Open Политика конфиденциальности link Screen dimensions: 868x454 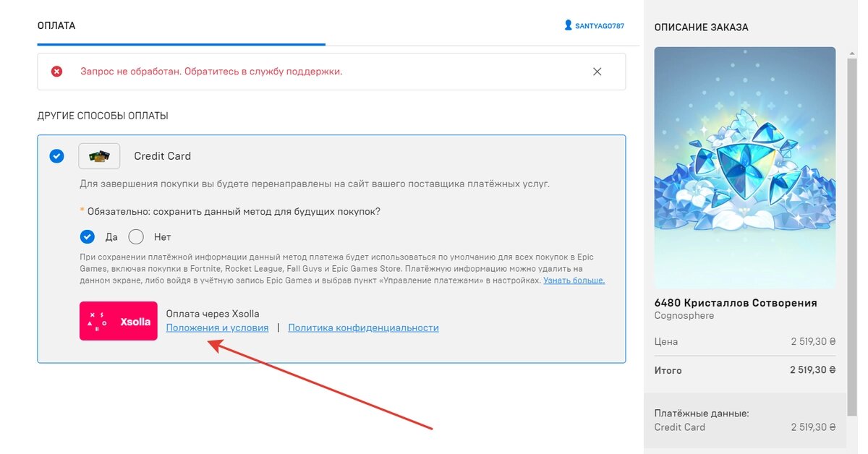pyautogui.click(x=363, y=327)
